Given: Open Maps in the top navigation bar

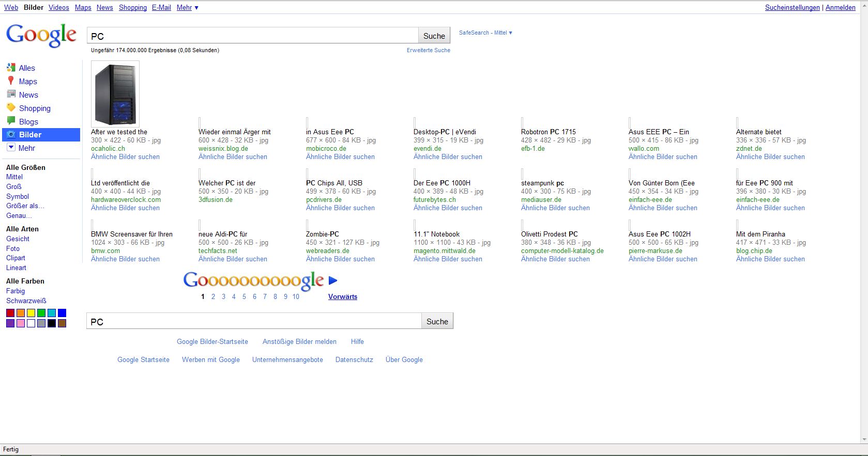Looking at the screenshot, I should pyautogui.click(x=83, y=7).
